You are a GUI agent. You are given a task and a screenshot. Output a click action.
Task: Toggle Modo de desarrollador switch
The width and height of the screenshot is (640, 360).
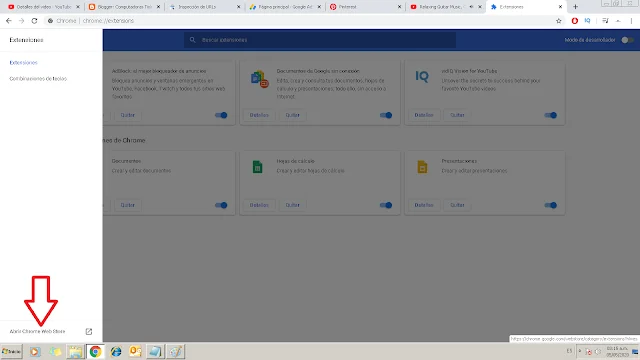coord(627,40)
